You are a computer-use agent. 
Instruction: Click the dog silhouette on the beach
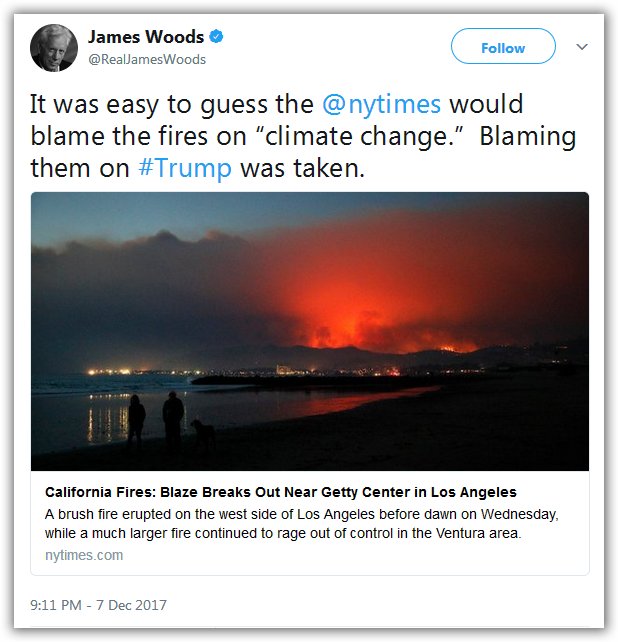point(203,434)
